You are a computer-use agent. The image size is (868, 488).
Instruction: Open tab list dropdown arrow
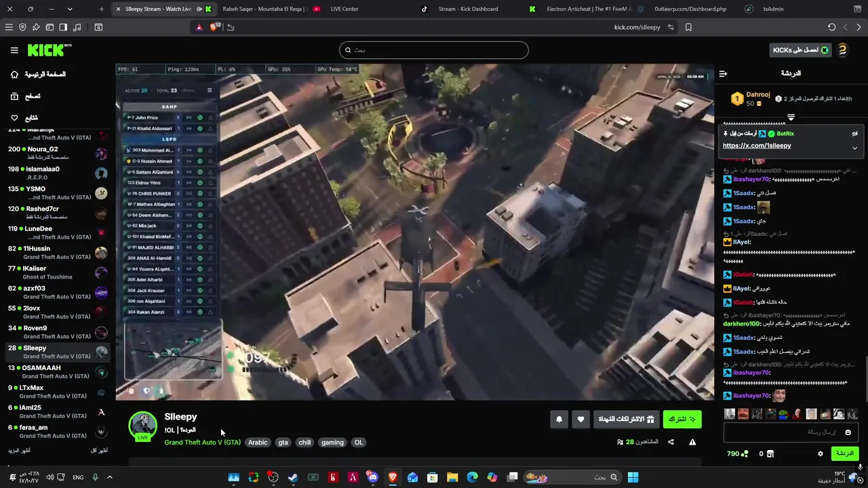click(x=70, y=9)
